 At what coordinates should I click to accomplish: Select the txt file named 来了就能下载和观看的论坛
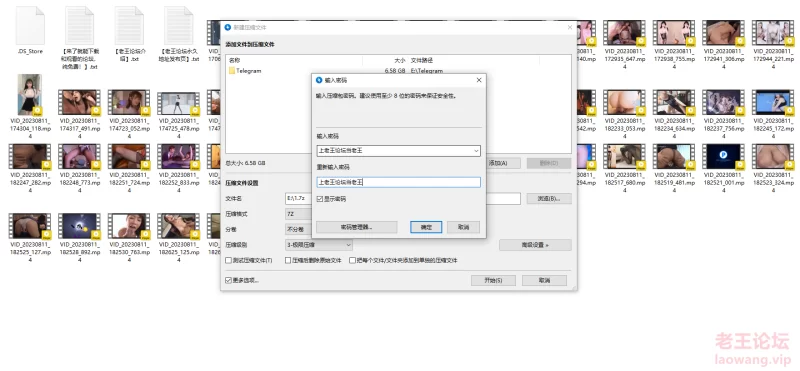click(x=80, y=26)
